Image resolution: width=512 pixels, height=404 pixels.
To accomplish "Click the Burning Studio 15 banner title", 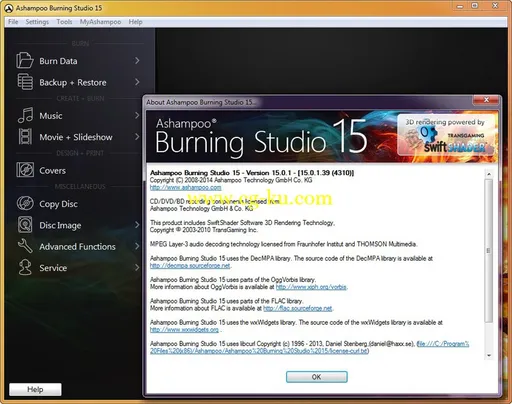I will pyautogui.click(x=261, y=137).
